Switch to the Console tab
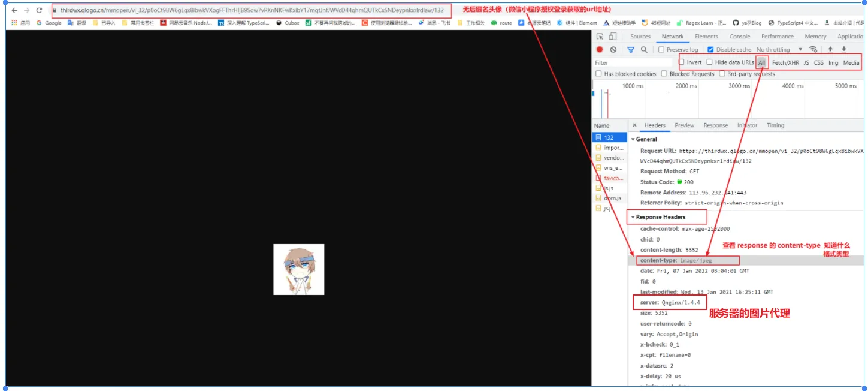The width and height of the screenshot is (868, 391). tap(740, 37)
